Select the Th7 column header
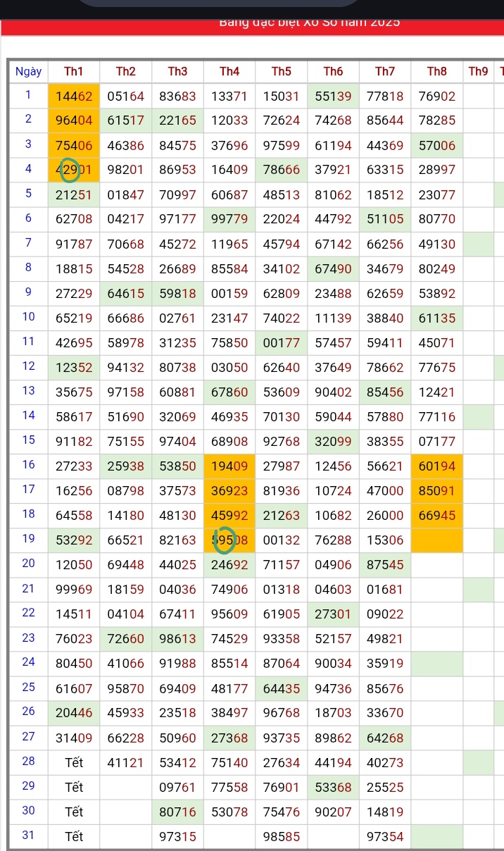Screen dimensions: 504x851 [385, 71]
